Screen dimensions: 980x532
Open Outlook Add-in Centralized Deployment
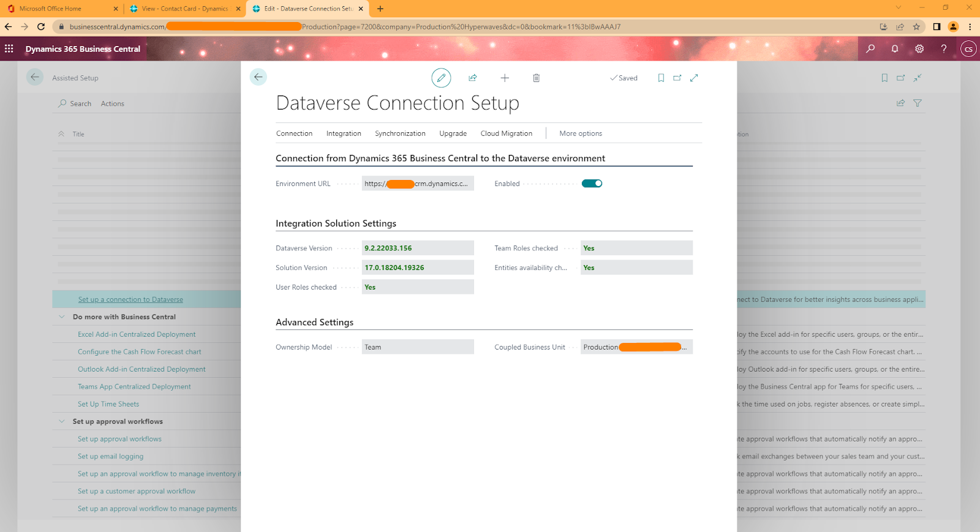tap(141, 369)
